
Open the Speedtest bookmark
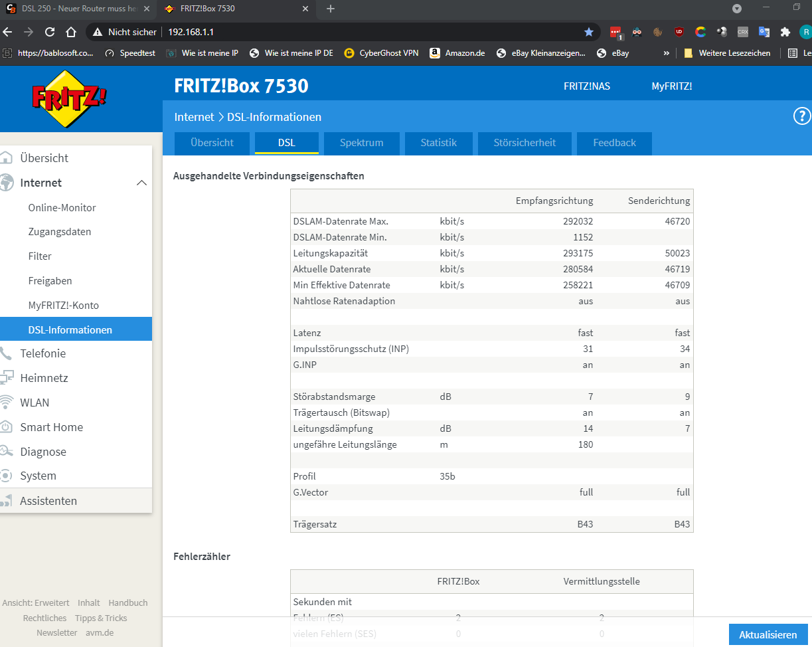[130, 53]
